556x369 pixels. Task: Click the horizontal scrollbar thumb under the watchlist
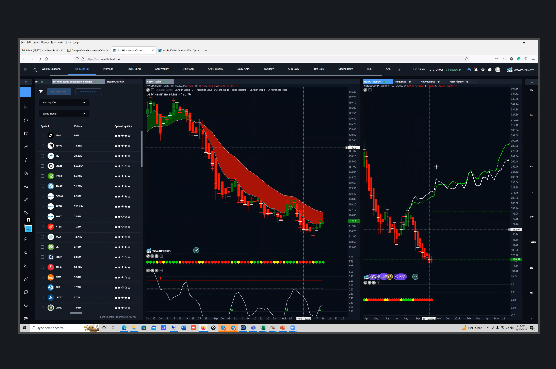76,313
